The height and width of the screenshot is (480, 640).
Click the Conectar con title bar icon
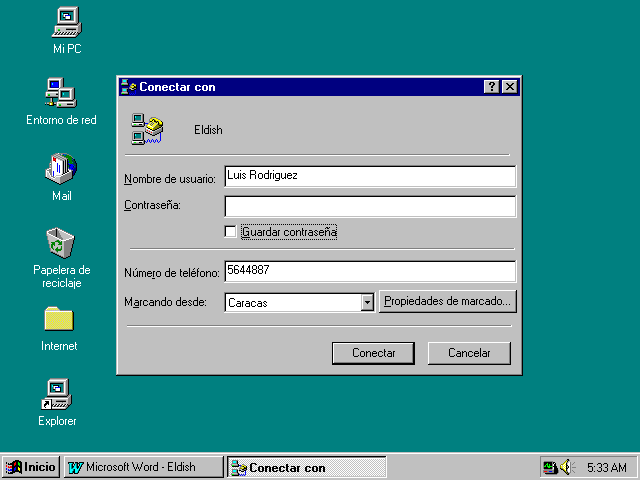pos(129,87)
